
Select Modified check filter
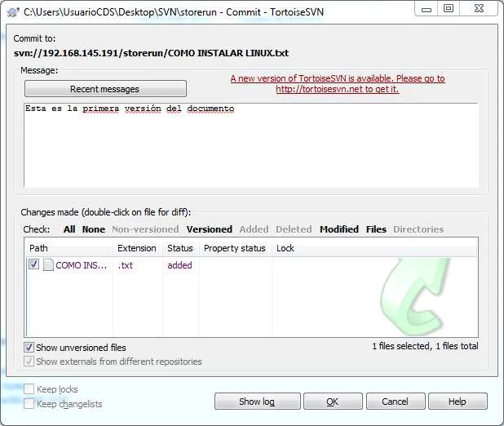pyautogui.click(x=339, y=229)
